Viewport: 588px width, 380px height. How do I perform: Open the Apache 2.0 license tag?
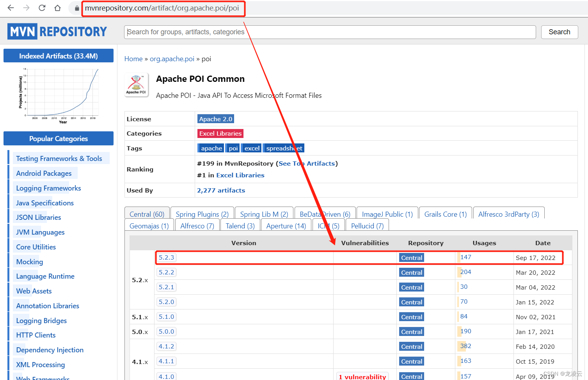pyautogui.click(x=216, y=119)
